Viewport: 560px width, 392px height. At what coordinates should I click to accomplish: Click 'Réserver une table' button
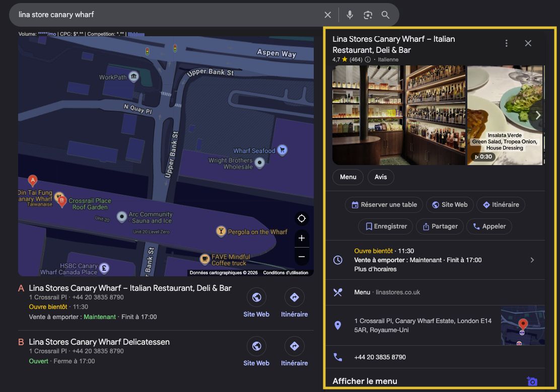[384, 205]
